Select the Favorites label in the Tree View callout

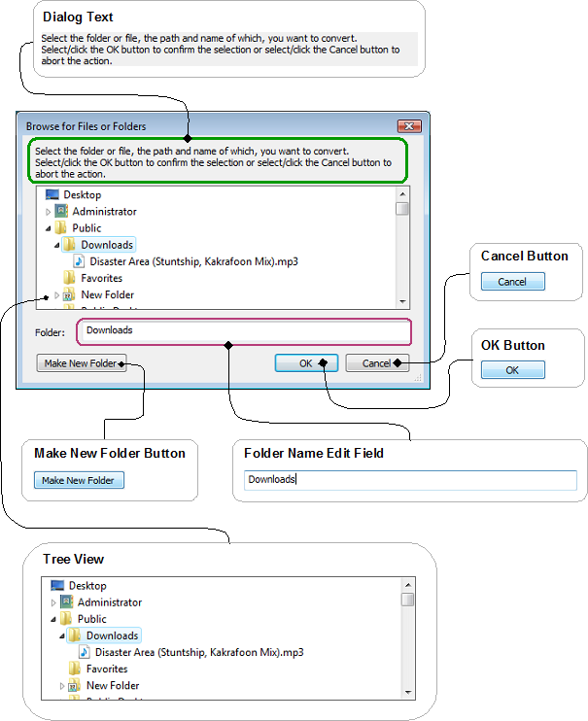107,669
